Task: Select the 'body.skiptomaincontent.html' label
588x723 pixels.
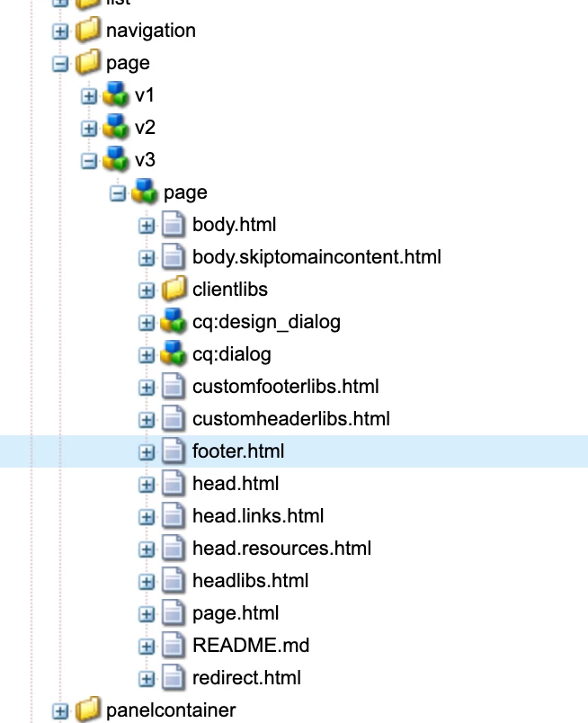Action: coord(316,257)
